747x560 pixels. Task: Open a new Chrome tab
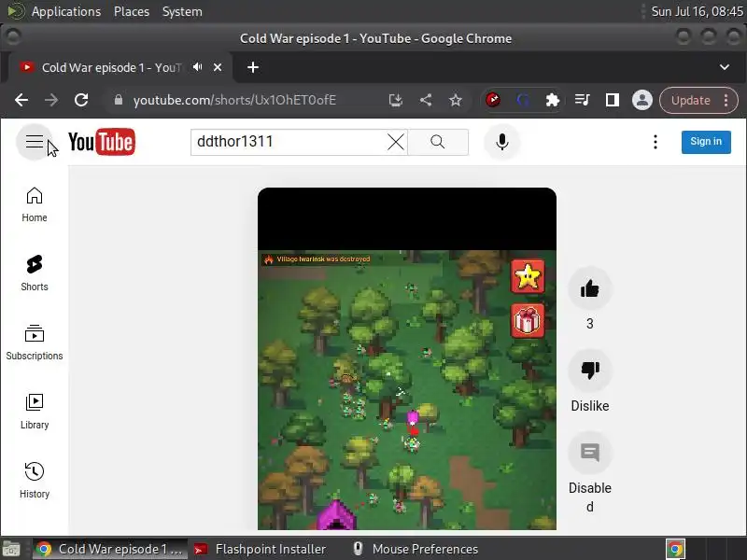(x=253, y=67)
